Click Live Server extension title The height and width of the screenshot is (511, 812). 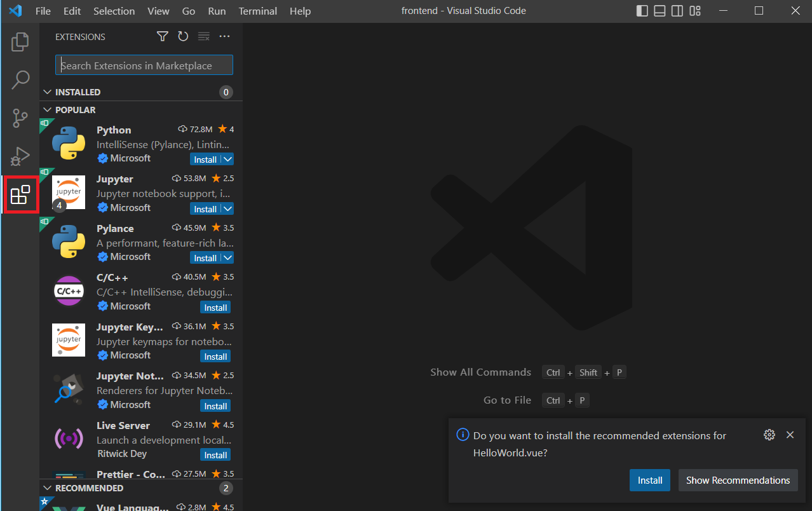(123, 425)
